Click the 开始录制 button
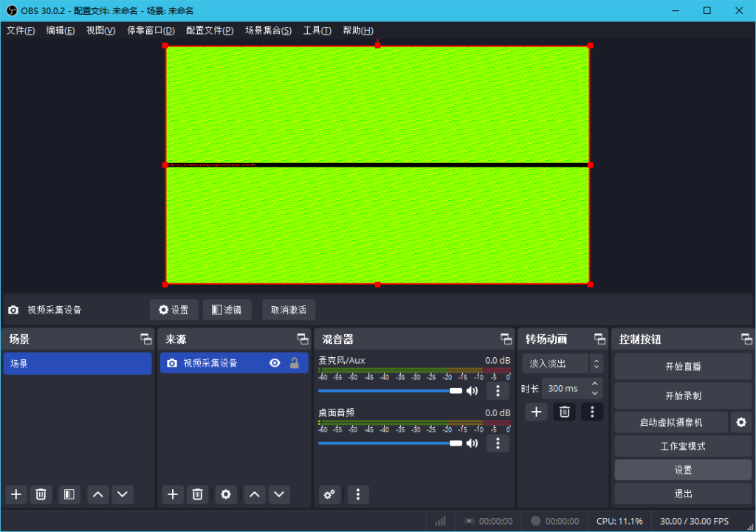756x532 pixels. (683, 395)
